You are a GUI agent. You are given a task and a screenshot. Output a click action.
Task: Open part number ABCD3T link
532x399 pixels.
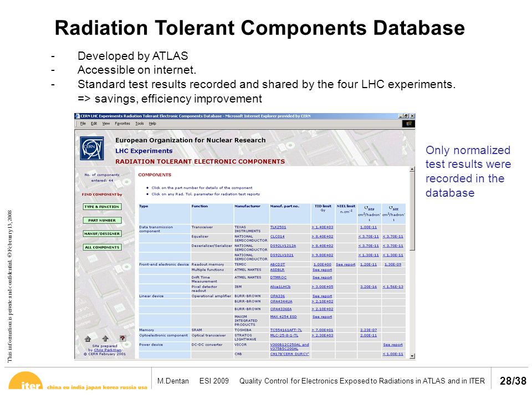click(x=277, y=264)
